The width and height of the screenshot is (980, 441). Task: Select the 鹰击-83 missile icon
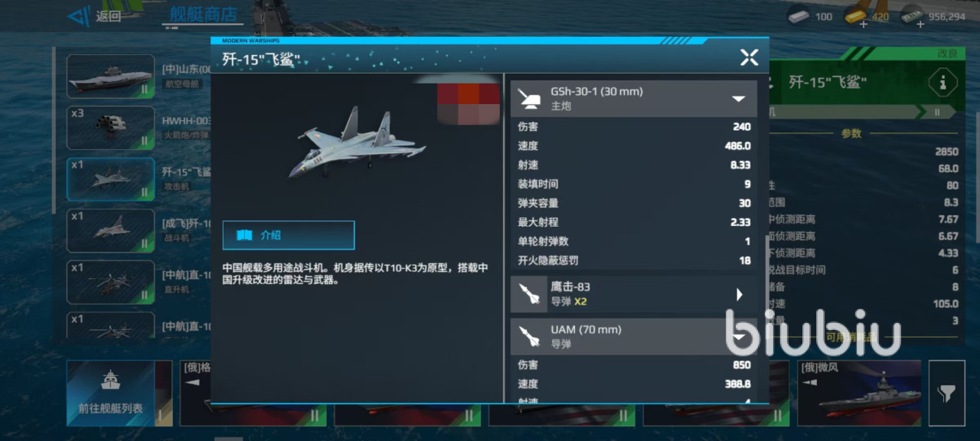point(529,294)
